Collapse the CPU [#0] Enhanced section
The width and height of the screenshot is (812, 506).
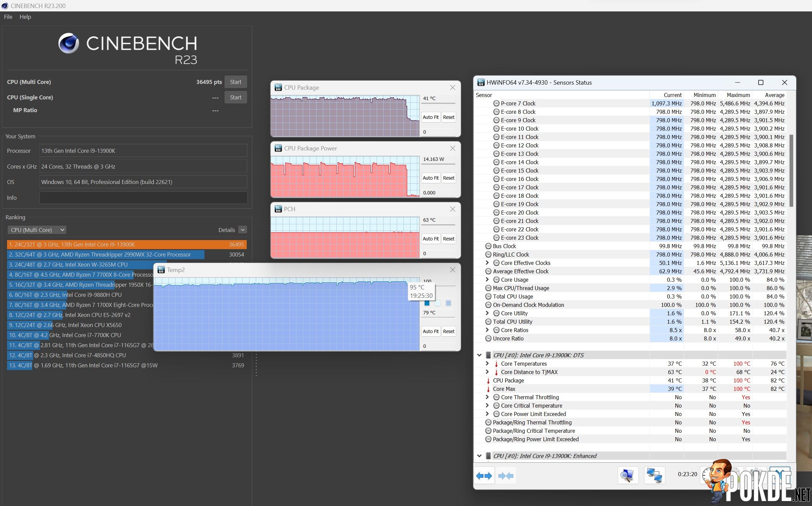479,456
